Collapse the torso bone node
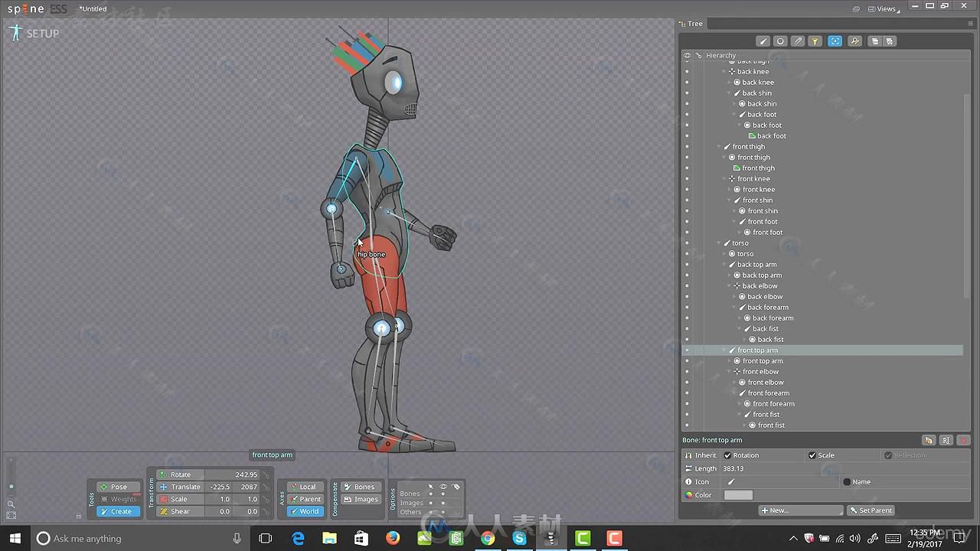The image size is (980, 551). 720,243
